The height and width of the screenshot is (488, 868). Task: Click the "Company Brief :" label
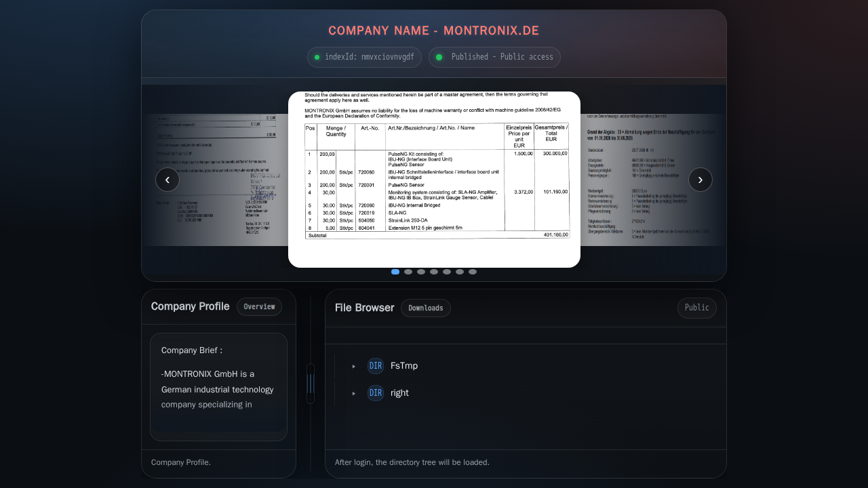tap(192, 350)
